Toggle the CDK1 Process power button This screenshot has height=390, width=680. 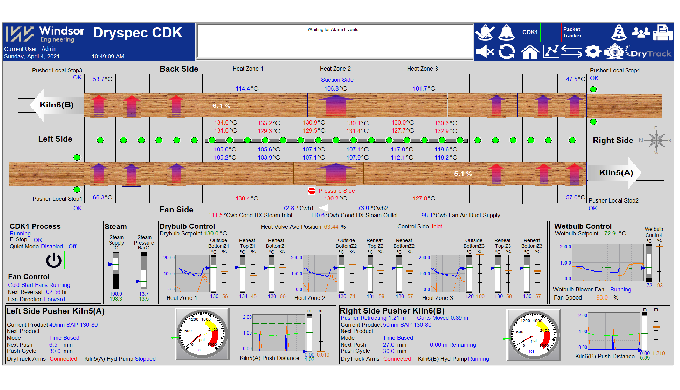(x=54, y=260)
